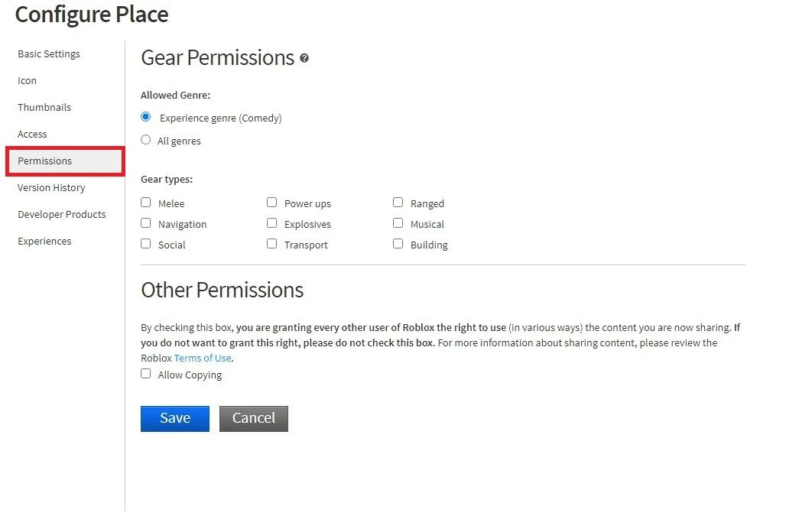Image resolution: width=812 pixels, height=516 pixels.
Task: Switch to Developer Products section
Action: [x=62, y=214]
